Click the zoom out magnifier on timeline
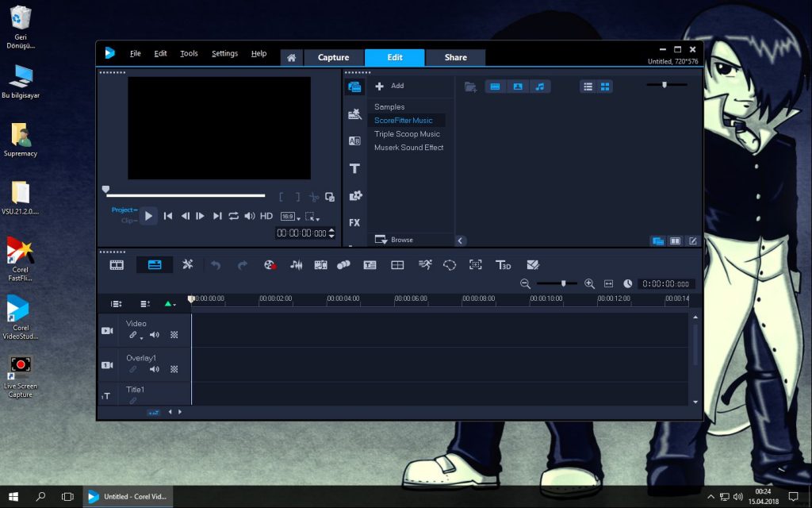Viewport: 812px width, 508px height. (x=525, y=283)
